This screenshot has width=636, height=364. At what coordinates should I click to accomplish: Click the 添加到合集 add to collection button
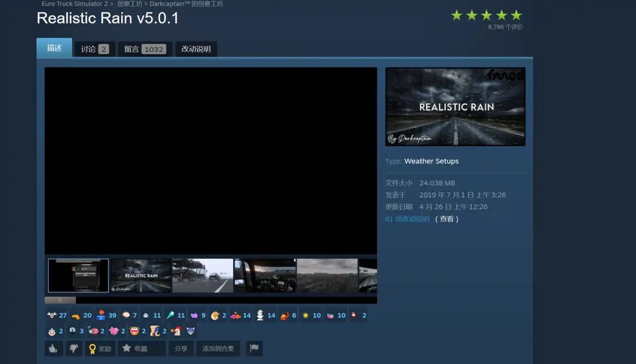[218, 349]
